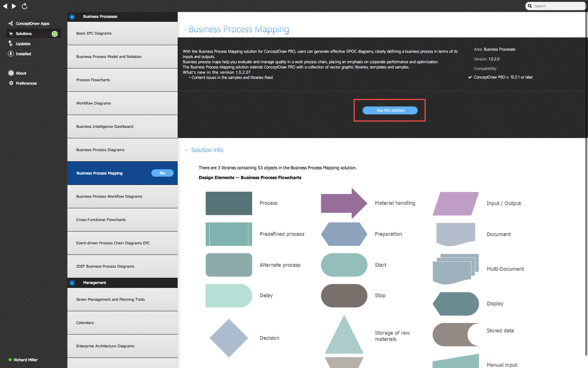Click the magnifier icon in the search box
The image size is (588, 368).
(x=530, y=6)
